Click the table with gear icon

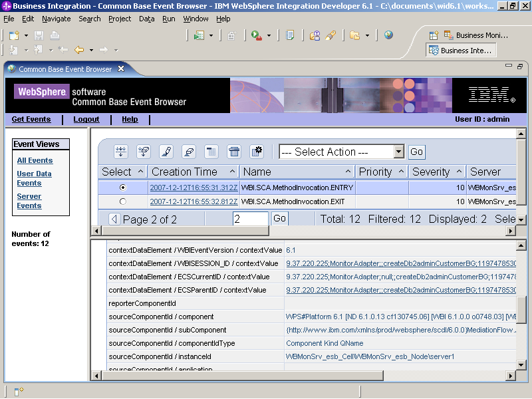pos(257,152)
